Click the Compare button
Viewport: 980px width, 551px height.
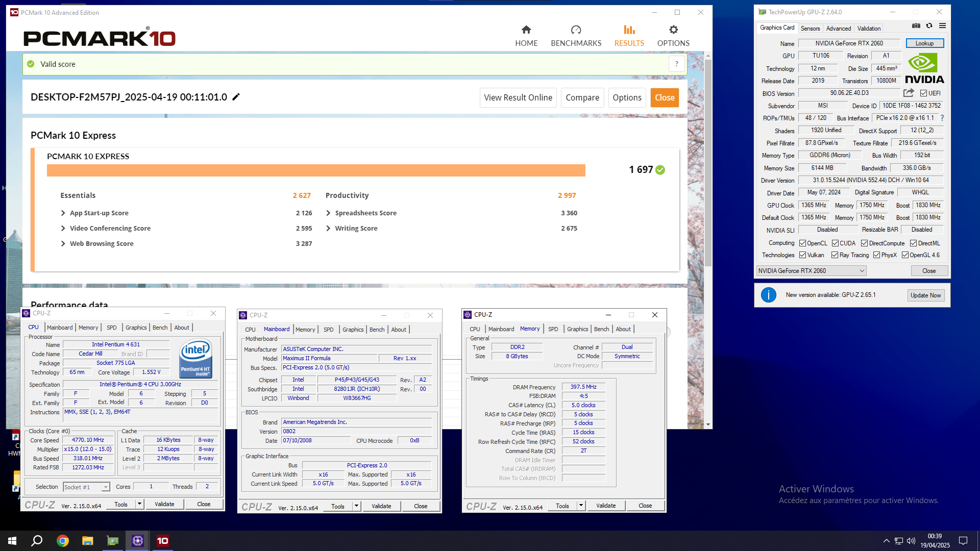point(582,97)
